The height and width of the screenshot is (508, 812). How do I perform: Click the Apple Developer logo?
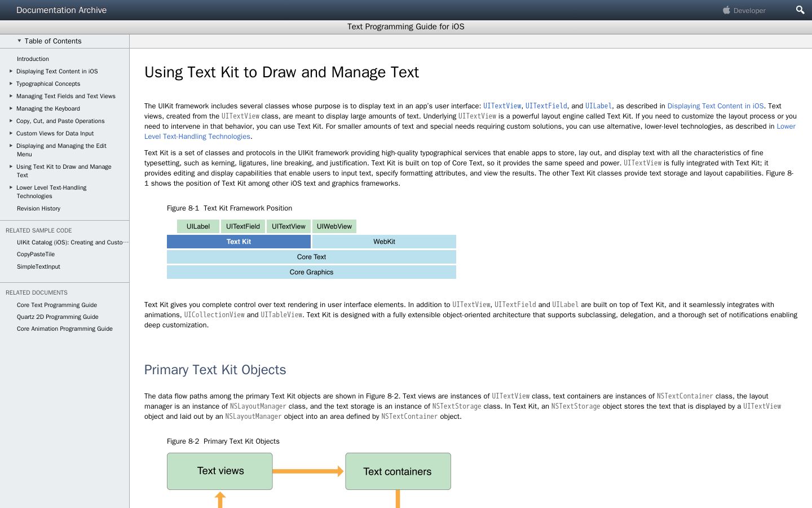tap(744, 10)
